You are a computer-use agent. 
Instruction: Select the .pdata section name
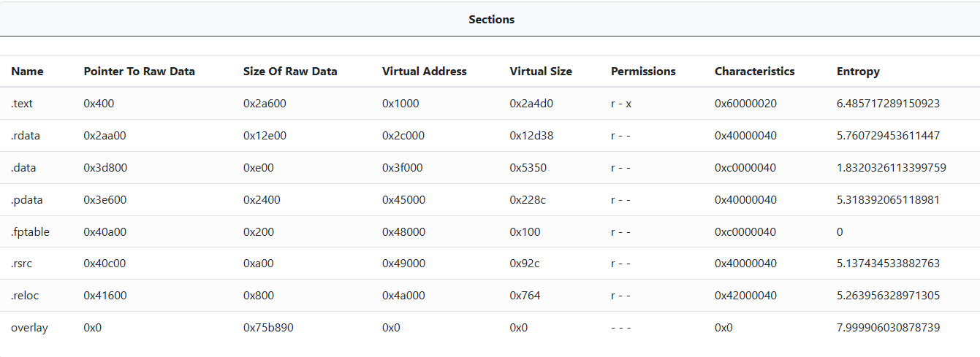click(x=26, y=200)
